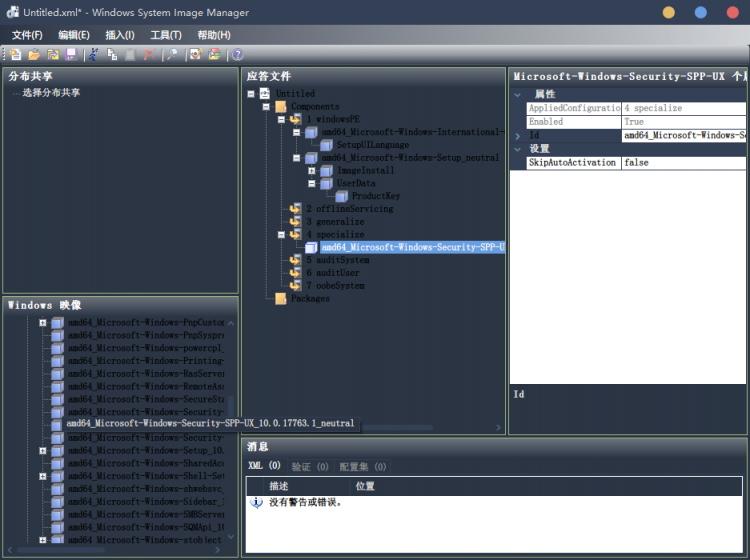The height and width of the screenshot is (560, 750).
Task: Click the Create Configuration Set icon
Action: coord(214,54)
